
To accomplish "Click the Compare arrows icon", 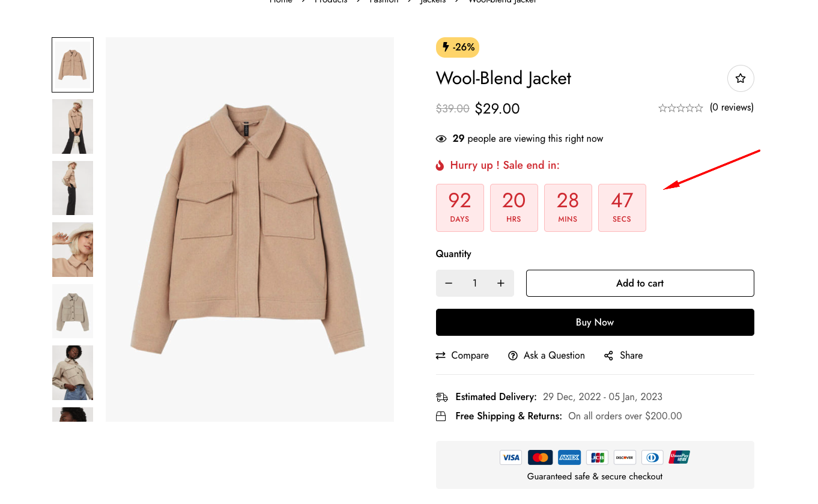I will point(441,356).
